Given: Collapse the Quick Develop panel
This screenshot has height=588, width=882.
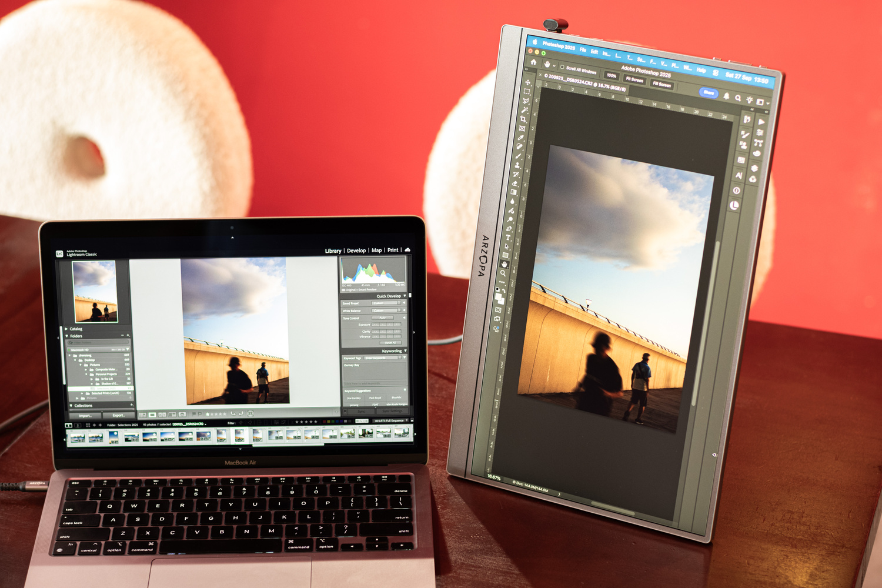Looking at the screenshot, I should pos(405,296).
